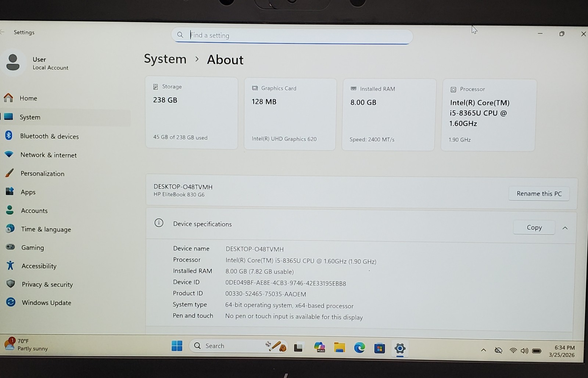588x378 pixels.
Task: Click the Windows Update sync icon
Action: click(x=11, y=302)
